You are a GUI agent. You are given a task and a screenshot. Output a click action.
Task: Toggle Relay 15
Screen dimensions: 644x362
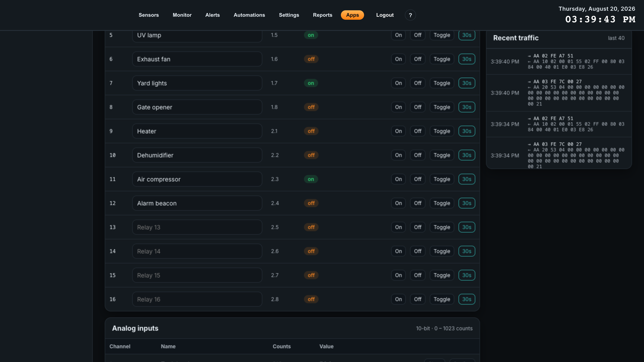442,275
